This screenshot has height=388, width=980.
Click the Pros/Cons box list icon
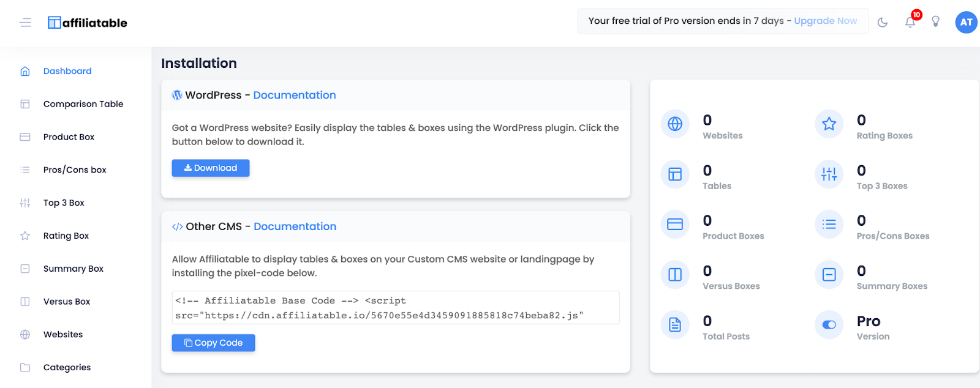tap(25, 170)
